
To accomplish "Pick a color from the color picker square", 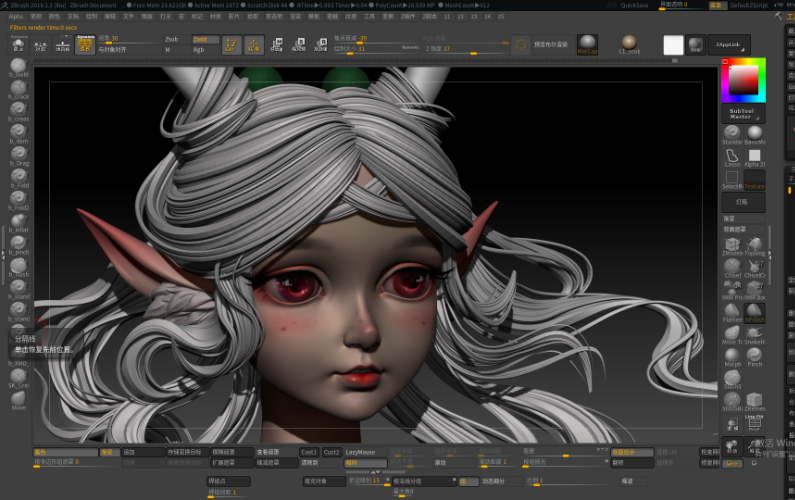I will [742, 79].
